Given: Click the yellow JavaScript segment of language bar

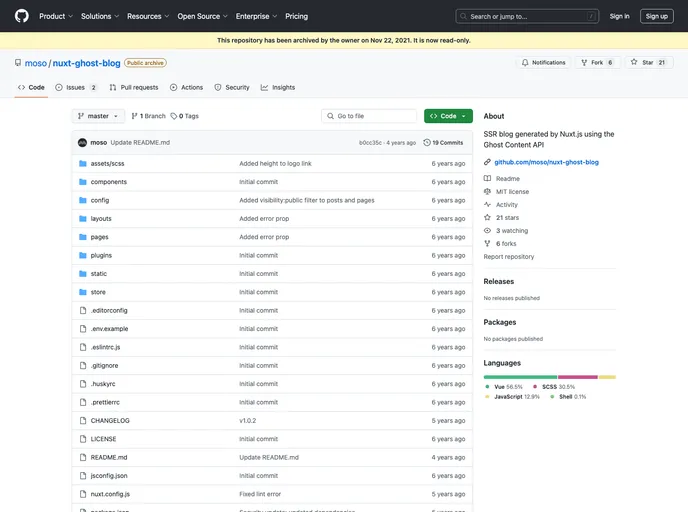Looking at the screenshot, I should 607,377.
